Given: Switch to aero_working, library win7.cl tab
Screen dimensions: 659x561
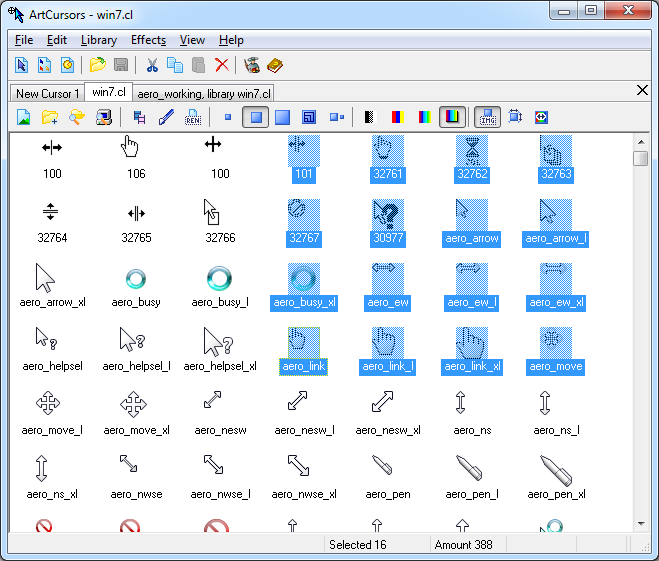Looking at the screenshot, I should coord(204,93).
